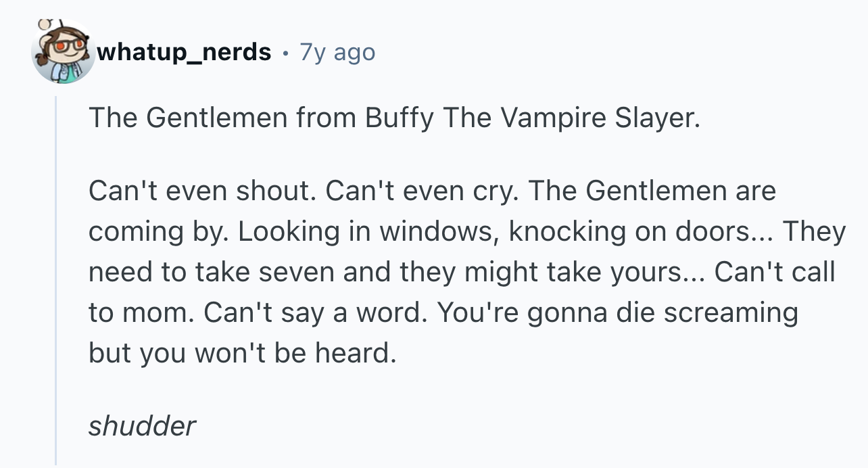This screenshot has height=468, width=868.
Task: Click the italic "shudder" text
Action: (x=142, y=426)
